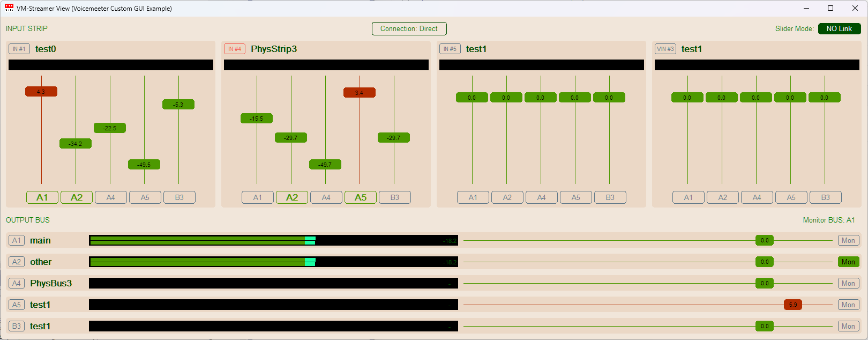Click the red IN #4 badge on PhysStrip3
Viewport: 868px width, 340px height.
coord(235,49)
